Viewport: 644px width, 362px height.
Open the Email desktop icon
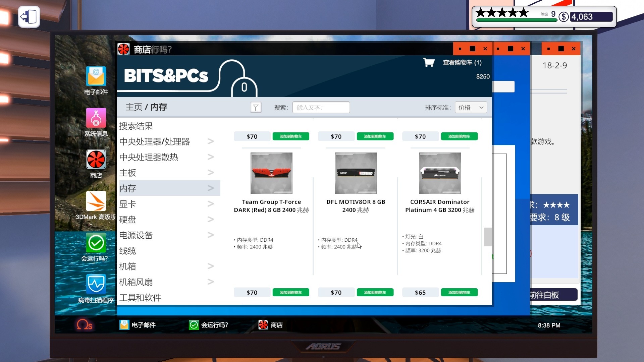[x=96, y=76]
